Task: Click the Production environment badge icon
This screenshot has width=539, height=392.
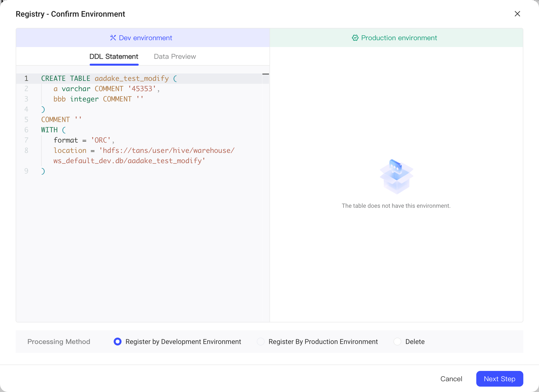Action: tap(355, 38)
